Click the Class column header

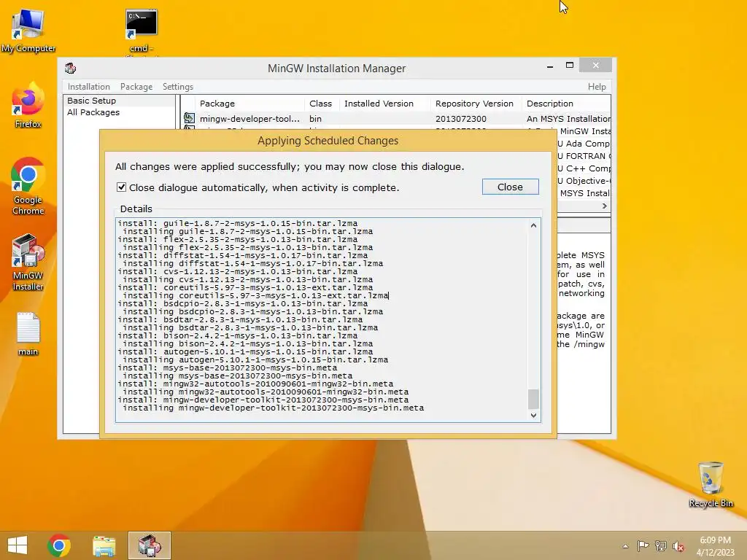pos(321,104)
